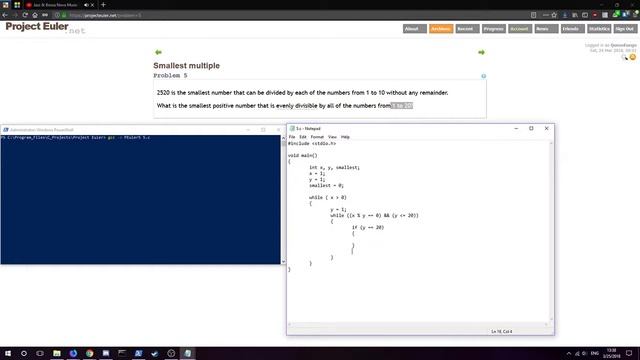Open Cortana search circle on taskbar
Viewport: 640px width, 360px height.
click(24, 353)
